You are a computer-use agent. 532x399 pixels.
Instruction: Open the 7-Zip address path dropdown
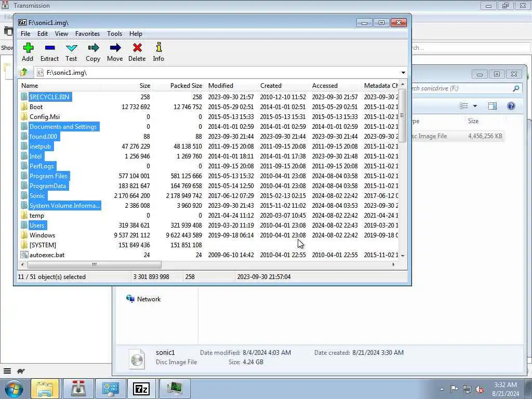point(403,72)
